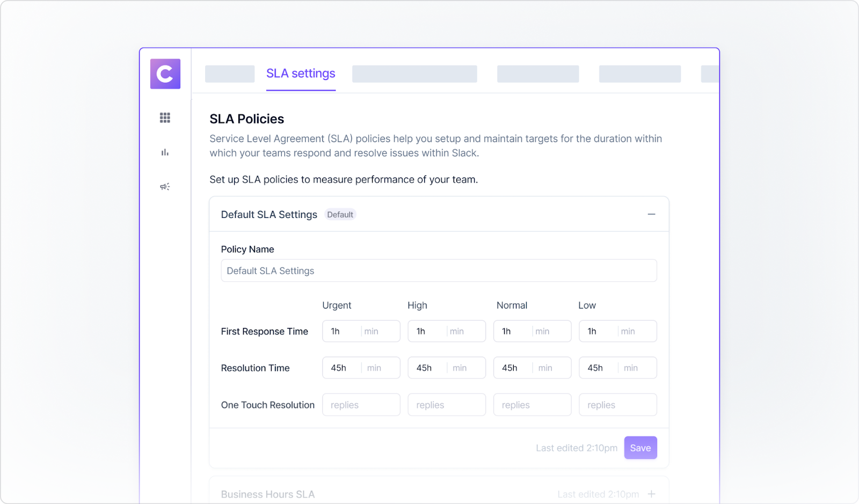
Task: Click the Urgent First Response Time hour field
Action: click(x=341, y=331)
